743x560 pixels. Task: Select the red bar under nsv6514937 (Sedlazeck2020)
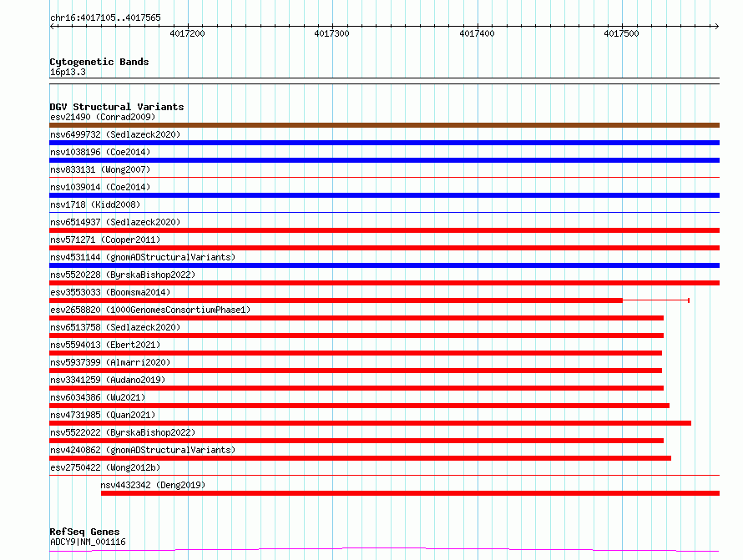384,230
